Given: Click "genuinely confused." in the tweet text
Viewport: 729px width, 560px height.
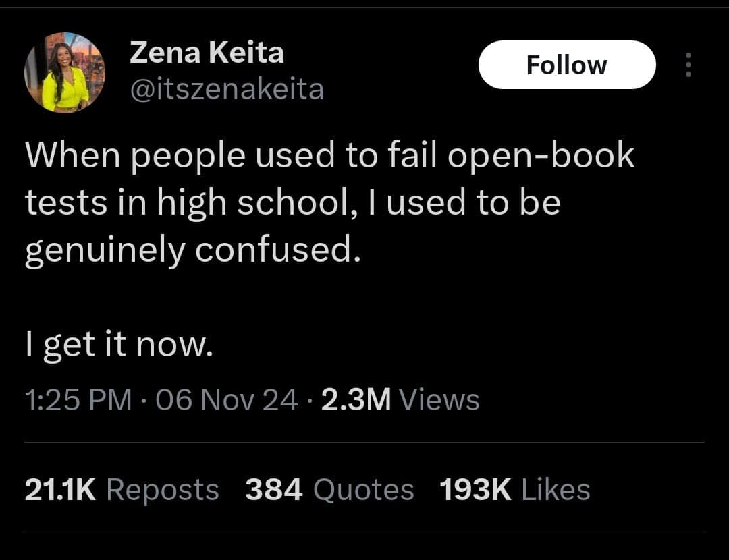Looking at the screenshot, I should (189, 251).
